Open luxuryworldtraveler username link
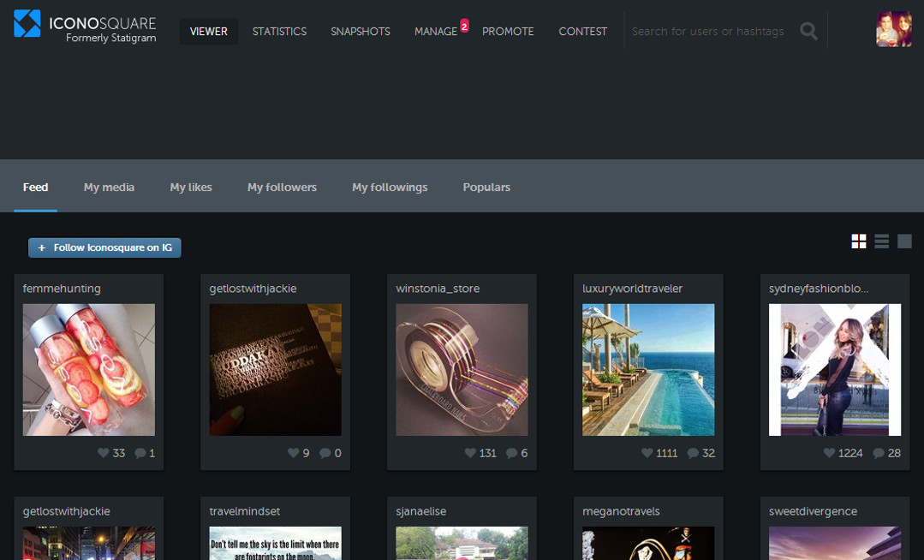Screen dimensions: 924x560 pos(632,289)
